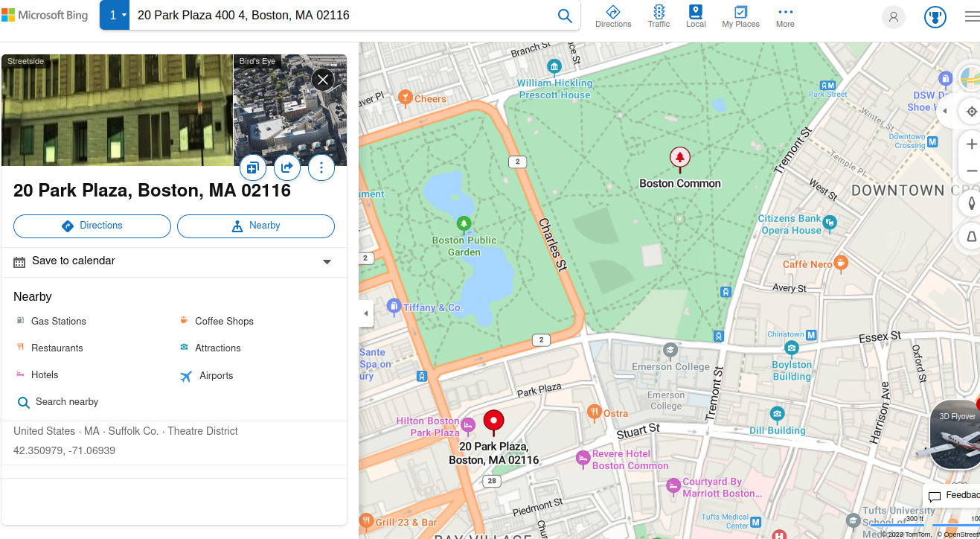This screenshot has height=539, width=980.
Task: Click the coordinates 42.350979, -71.06939 text
Action: (64, 450)
